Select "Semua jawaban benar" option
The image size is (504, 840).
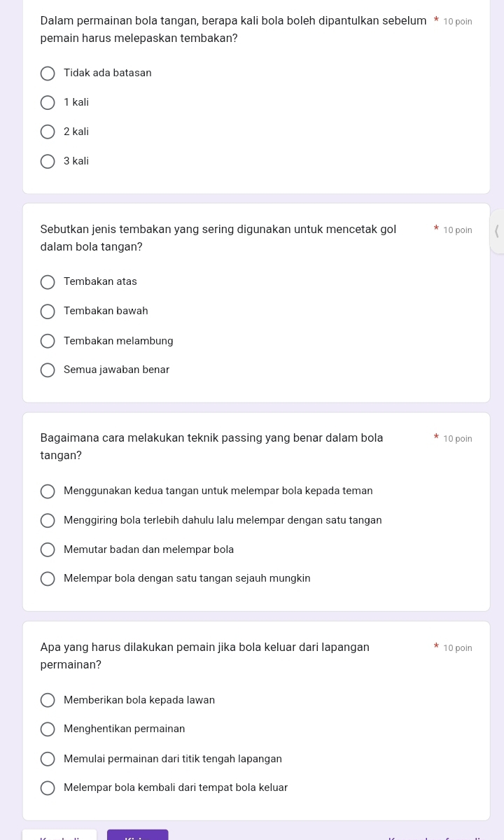coord(48,370)
